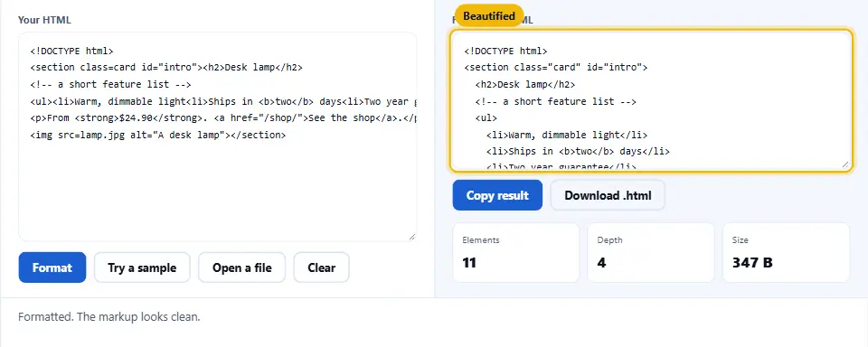Click the Elements stat label

click(480, 240)
